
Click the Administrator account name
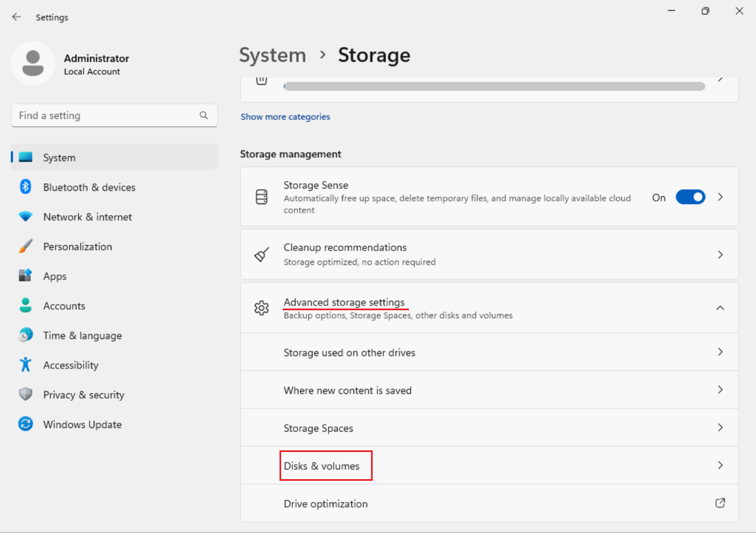click(96, 58)
